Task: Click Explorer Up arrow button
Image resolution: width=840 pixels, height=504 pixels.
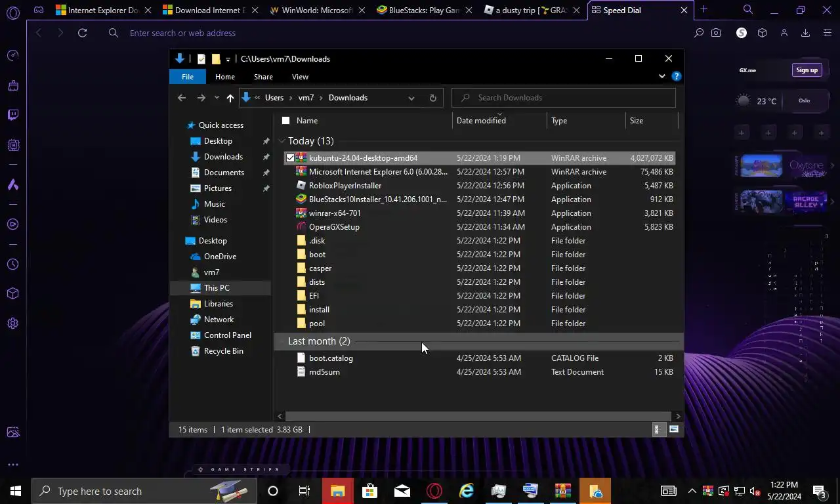Action: point(230,98)
